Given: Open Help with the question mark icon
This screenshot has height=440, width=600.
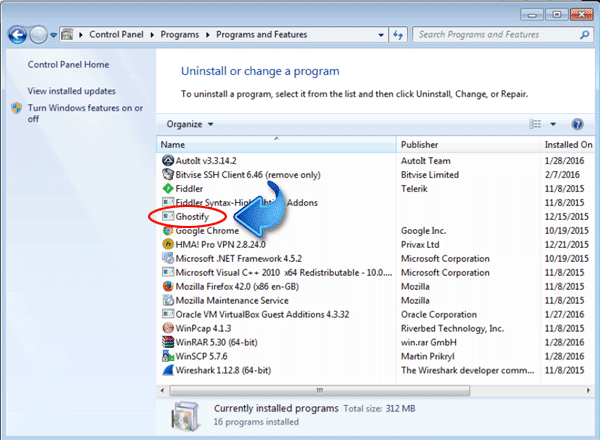Looking at the screenshot, I should tap(577, 124).
